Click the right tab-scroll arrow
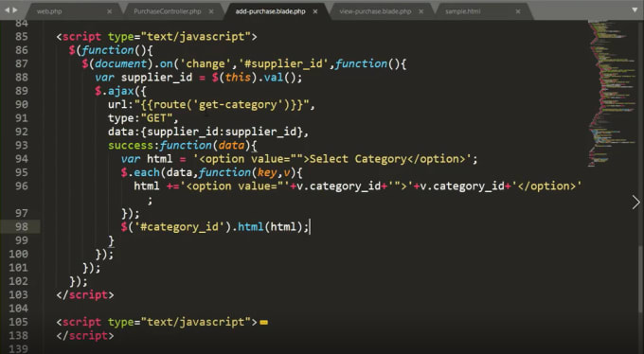This screenshot has height=354, width=644. (15, 9)
